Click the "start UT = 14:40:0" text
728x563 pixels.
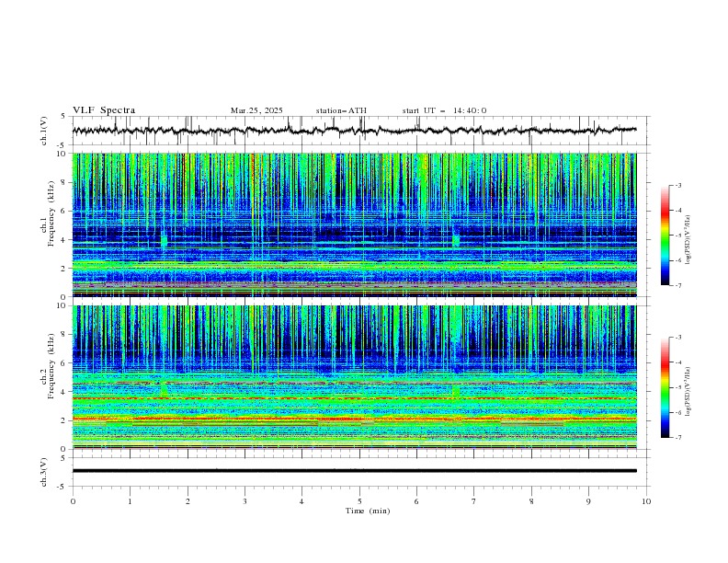(x=444, y=110)
